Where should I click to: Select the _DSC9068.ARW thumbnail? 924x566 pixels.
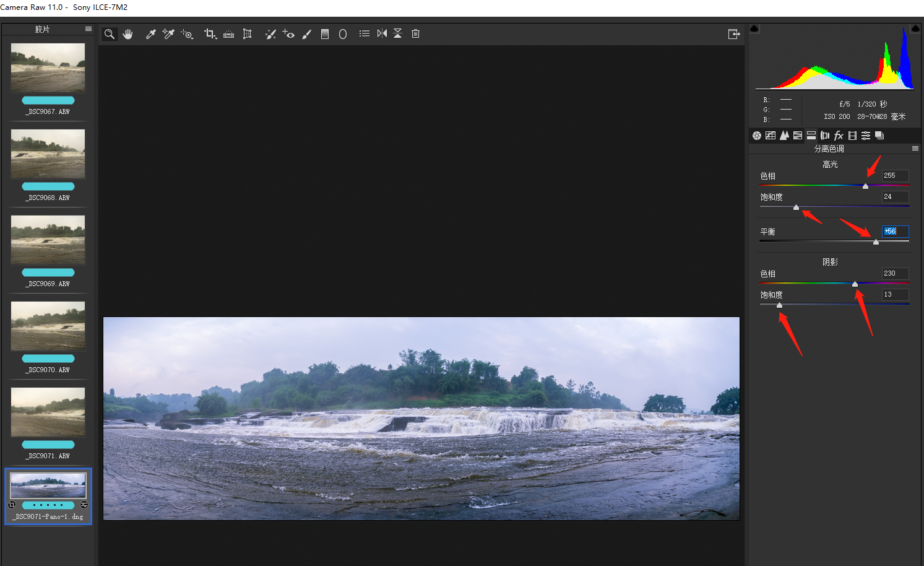tap(48, 154)
